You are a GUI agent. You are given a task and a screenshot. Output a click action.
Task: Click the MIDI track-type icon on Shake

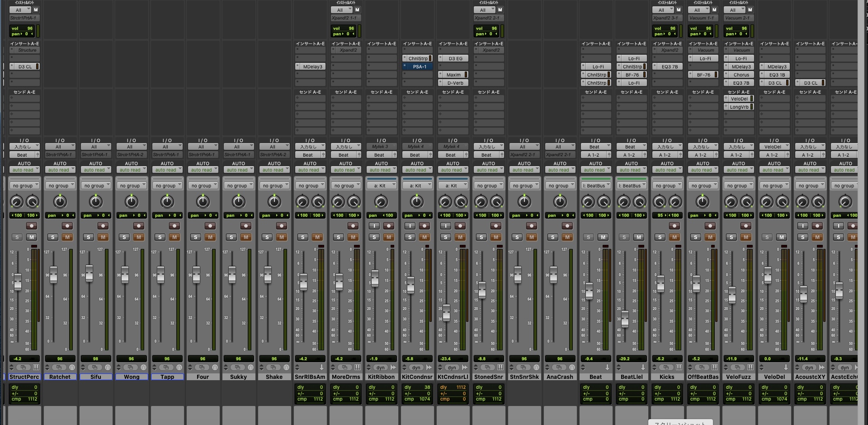click(286, 368)
